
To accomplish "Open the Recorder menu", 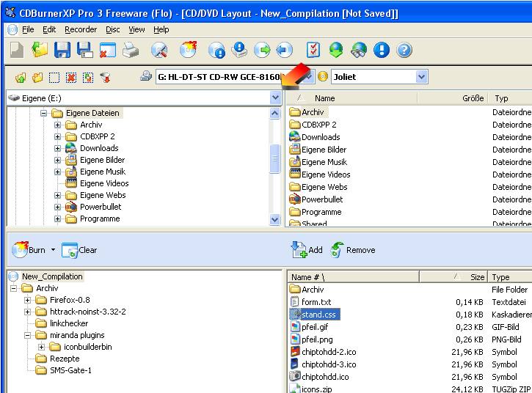I will tap(81, 30).
